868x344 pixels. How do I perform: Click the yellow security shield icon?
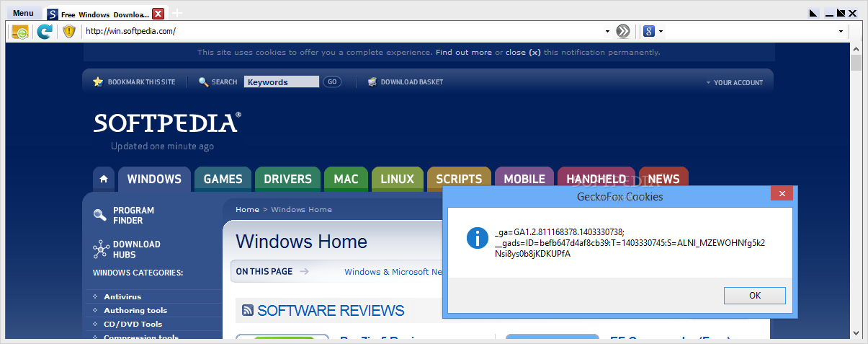pyautogui.click(x=69, y=31)
